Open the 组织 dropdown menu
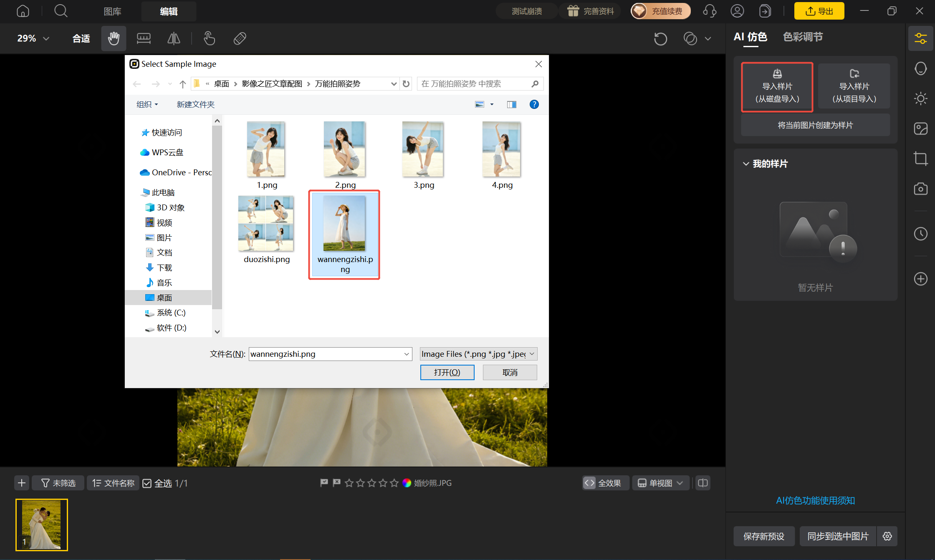Screen dimensions: 935x560 click(147, 104)
